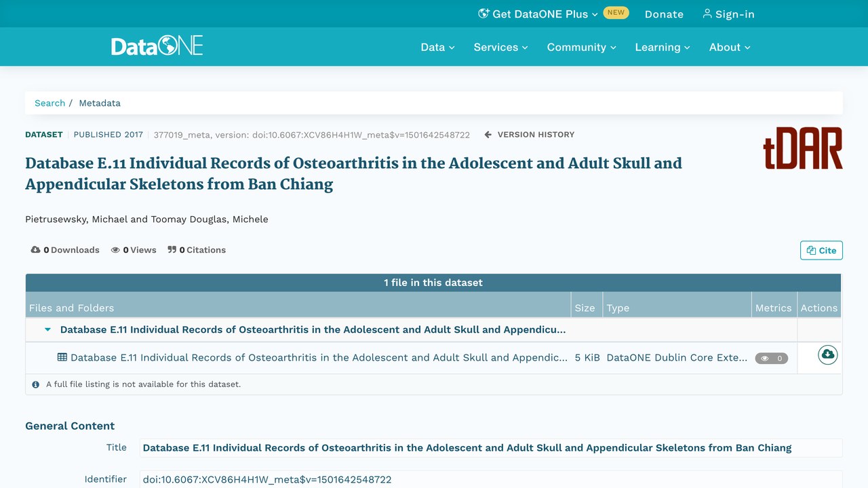
Task: Click the General Content heading
Action: click(x=70, y=426)
